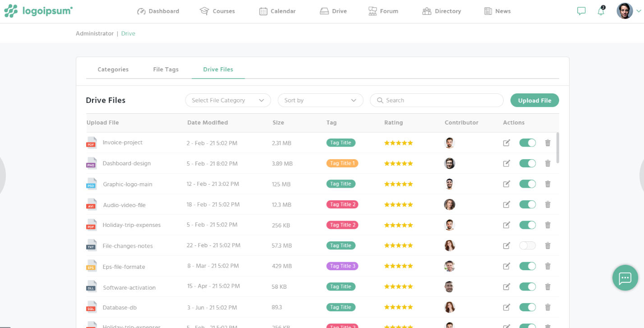The image size is (644, 328).
Task: Click the star rating for Software-activation
Action: 398,286
